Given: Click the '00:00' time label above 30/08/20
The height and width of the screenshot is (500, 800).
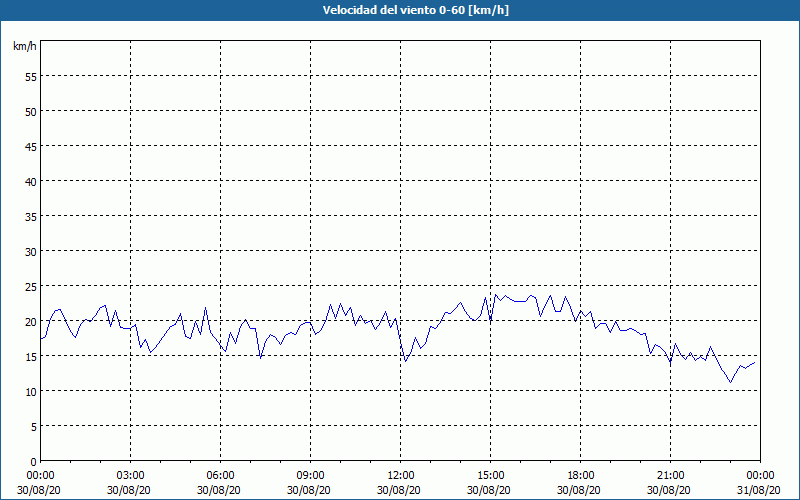Looking at the screenshot, I should (40, 476).
